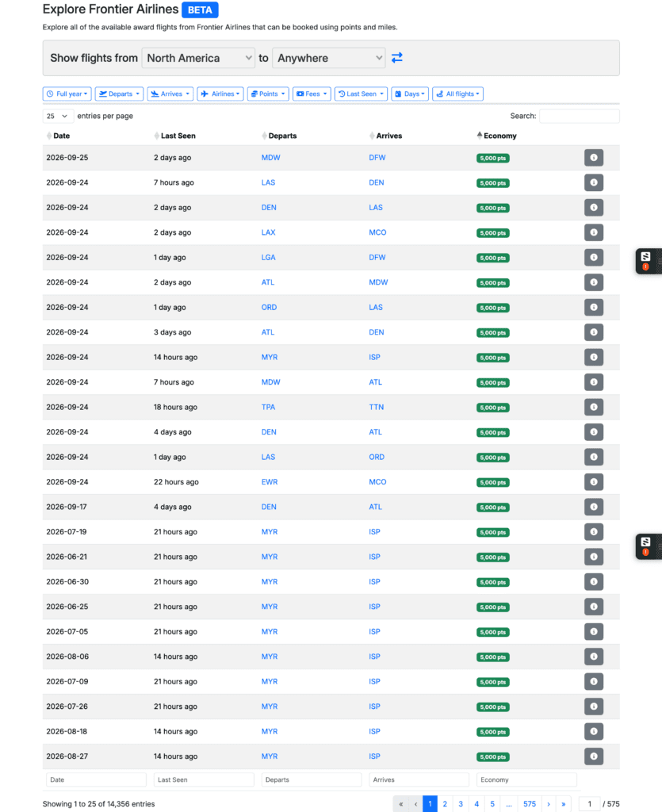Click 5,000 pts badge for 2026-08-18 flight

pyautogui.click(x=493, y=732)
